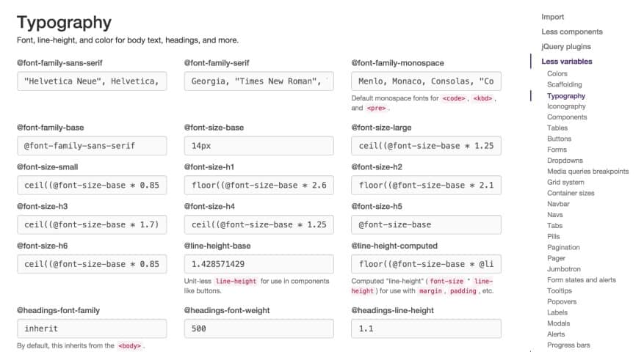The image size is (644, 352).
Task: Open Progress bars sidebar link
Action: coord(568,345)
